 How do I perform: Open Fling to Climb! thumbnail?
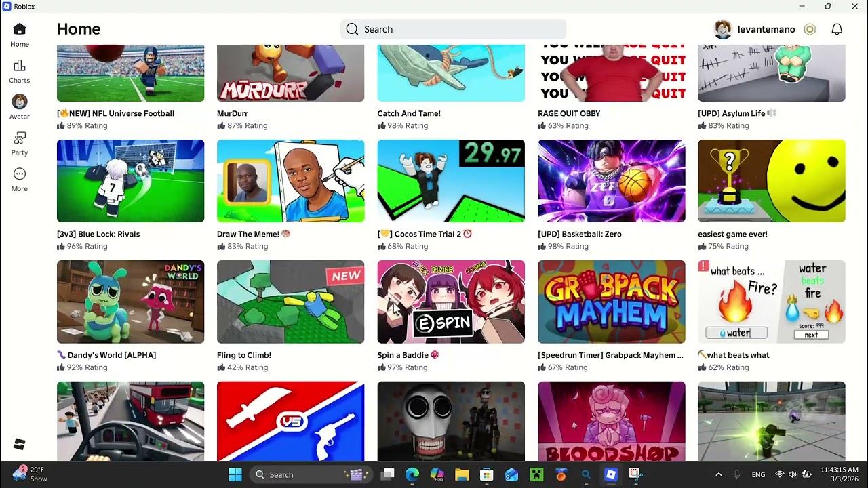pos(290,302)
